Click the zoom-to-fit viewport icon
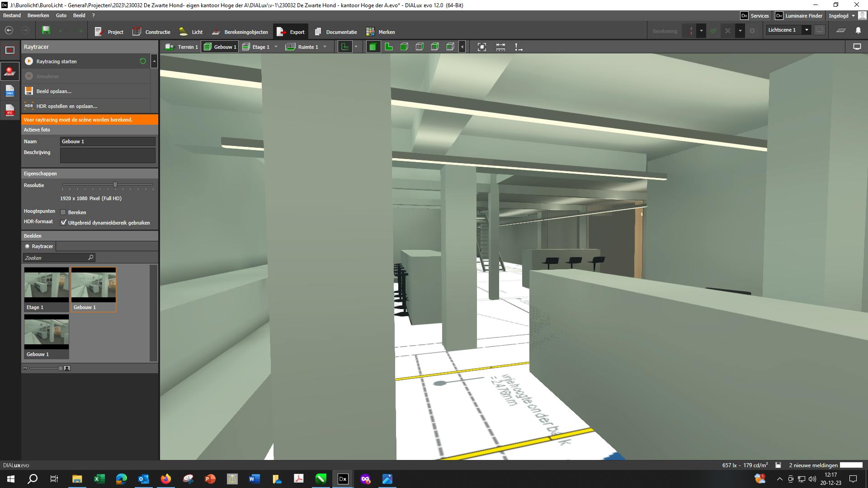Viewport: 868px width, 488px height. pyautogui.click(x=481, y=46)
